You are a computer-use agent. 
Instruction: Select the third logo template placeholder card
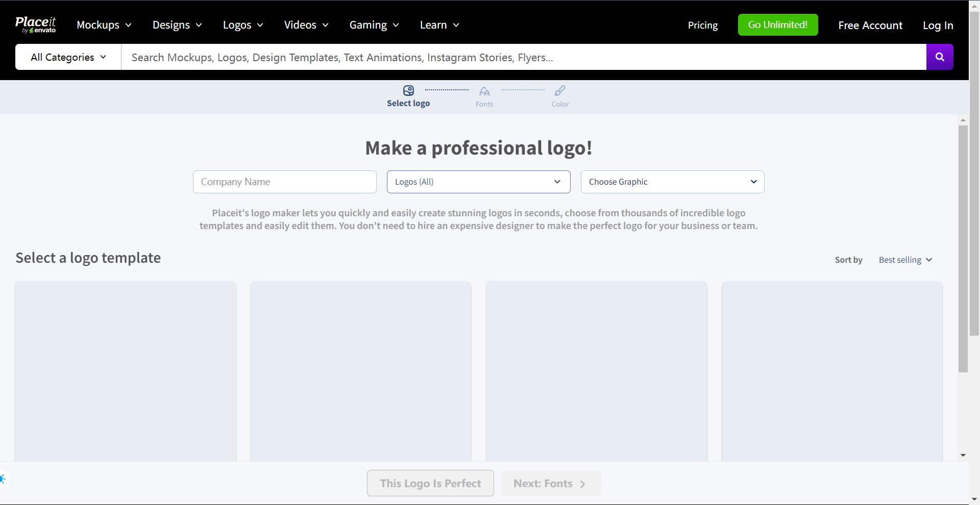[x=597, y=371]
